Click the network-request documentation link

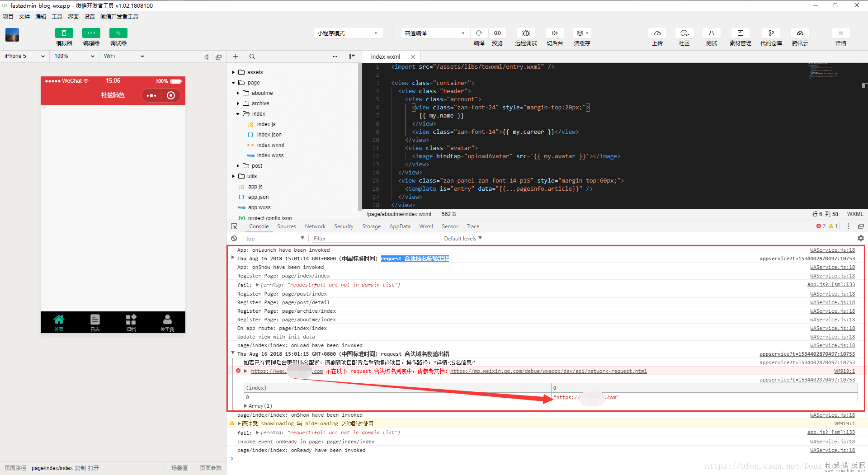click(548, 371)
